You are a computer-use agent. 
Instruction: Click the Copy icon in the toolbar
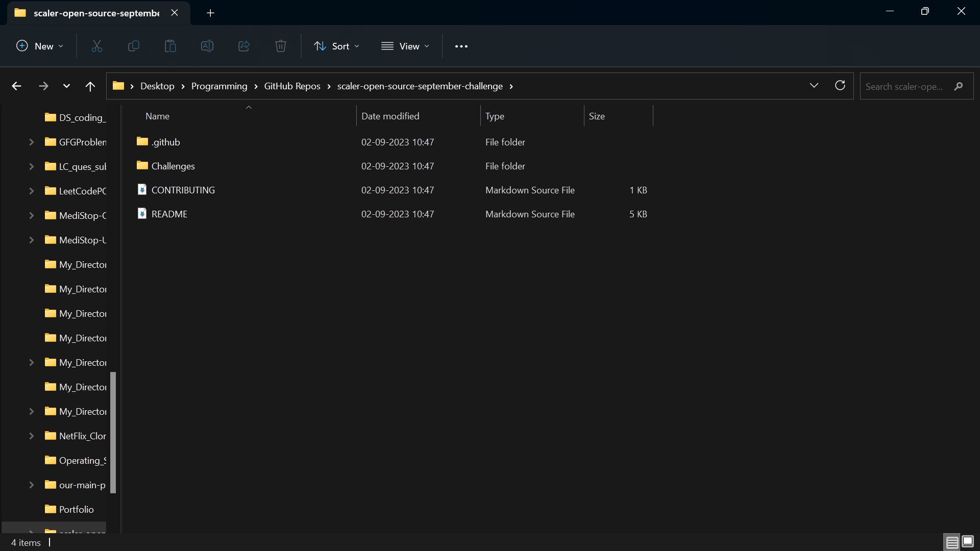pyautogui.click(x=133, y=46)
